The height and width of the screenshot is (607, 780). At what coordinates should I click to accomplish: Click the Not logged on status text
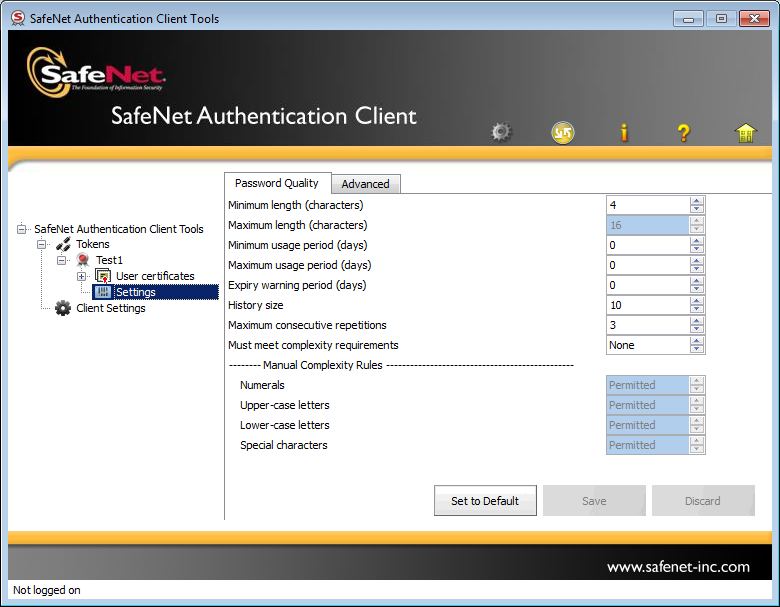[x=46, y=590]
